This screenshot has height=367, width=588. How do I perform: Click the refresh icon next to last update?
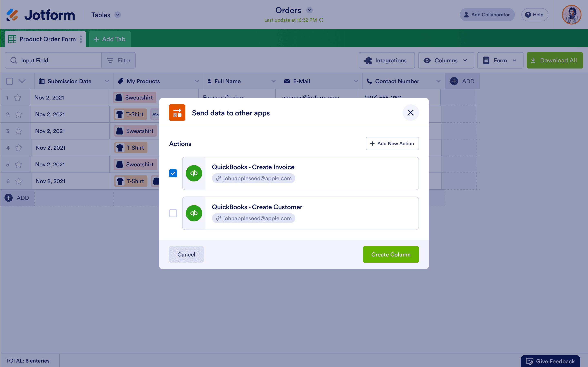pos(321,20)
